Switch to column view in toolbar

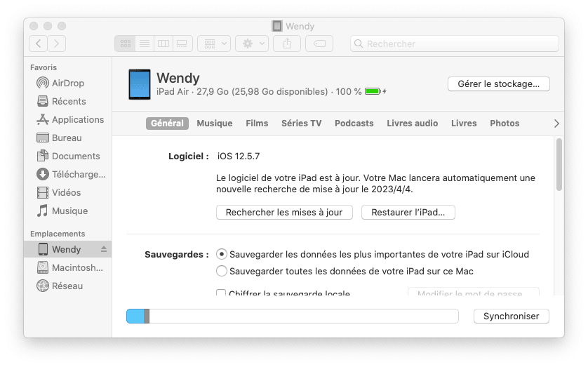pos(163,44)
